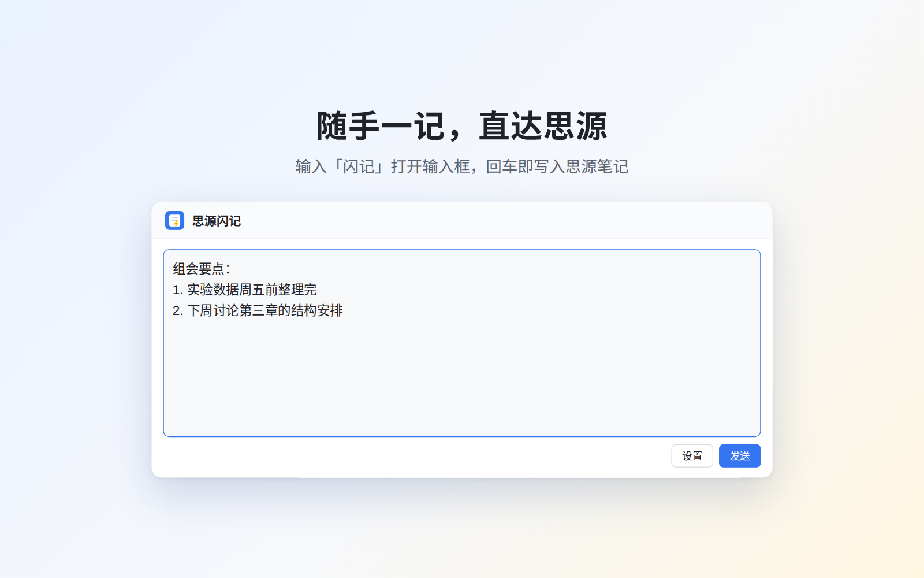Click the 思源闪记 lightning note icon
Image resolution: width=924 pixels, height=578 pixels.
click(x=174, y=220)
